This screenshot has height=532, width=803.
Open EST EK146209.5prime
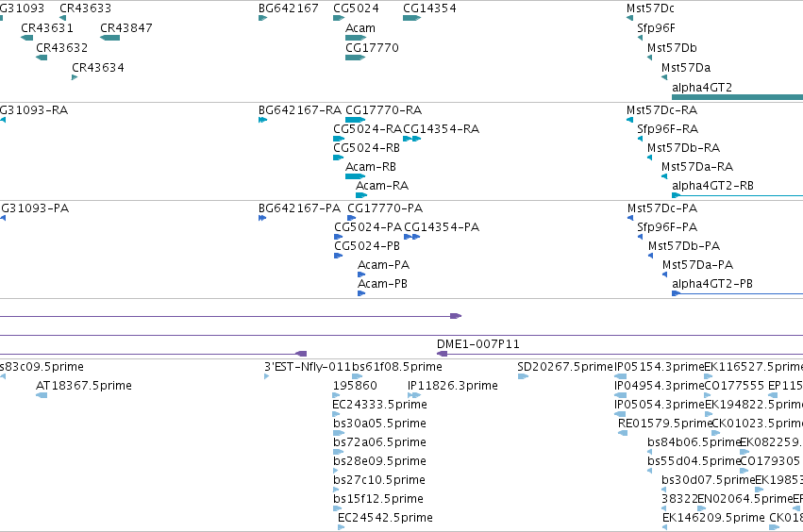[713, 518]
